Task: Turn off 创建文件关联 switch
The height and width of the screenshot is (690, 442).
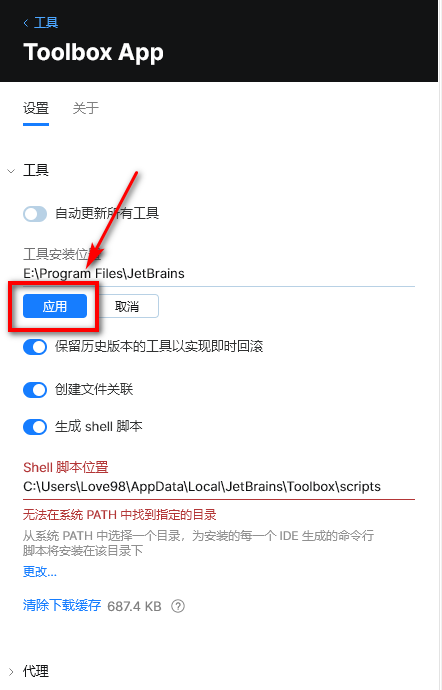Action: 35,390
